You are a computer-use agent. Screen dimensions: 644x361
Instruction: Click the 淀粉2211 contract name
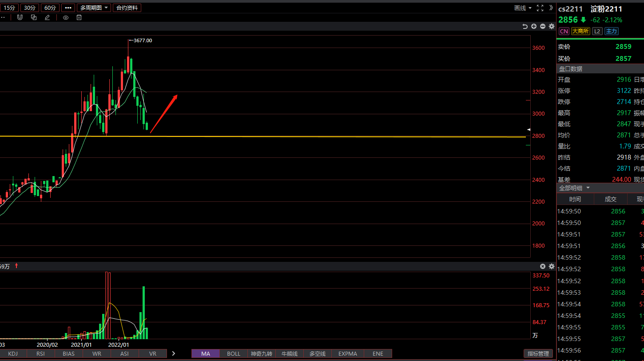pyautogui.click(x=606, y=9)
